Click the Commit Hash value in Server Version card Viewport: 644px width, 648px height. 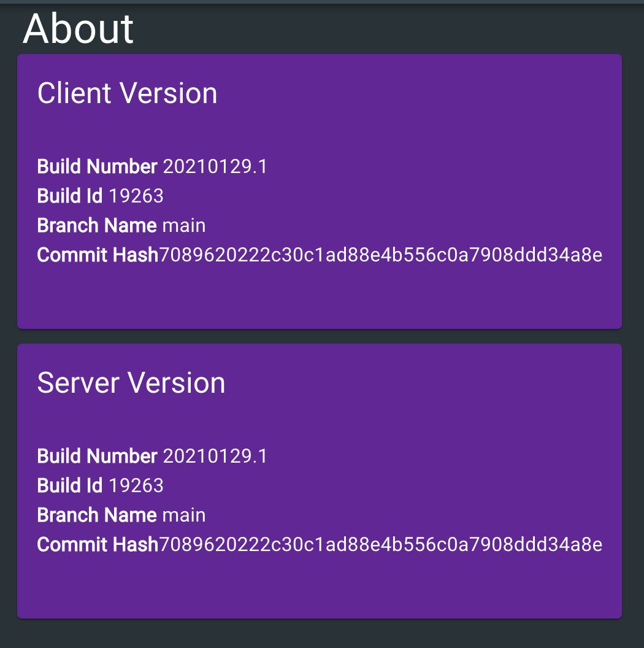coord(380,545)
